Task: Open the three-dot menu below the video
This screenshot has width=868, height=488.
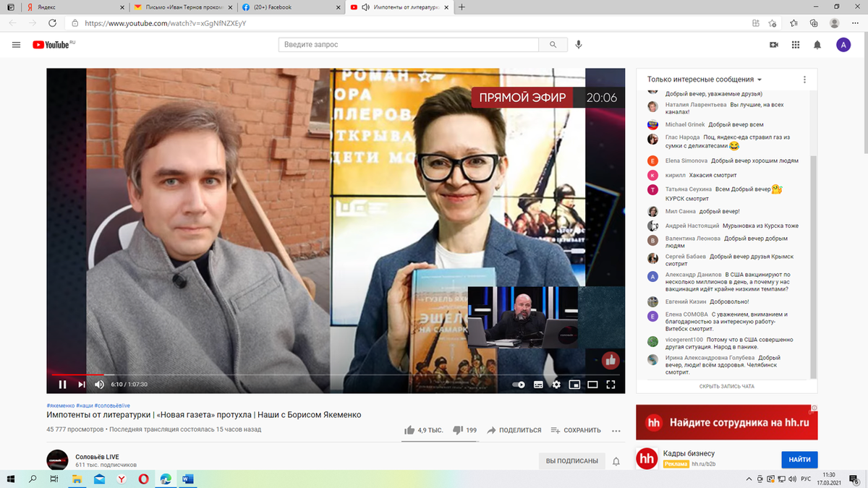Action: pyautogui.click(x=616, y=430)
